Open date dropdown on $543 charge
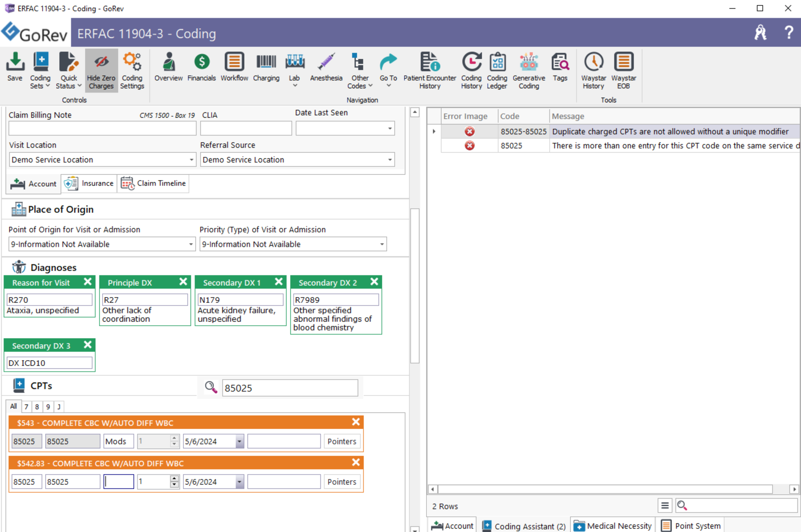The height and width of the screenshot is (532, 801). tap(239, 441)
